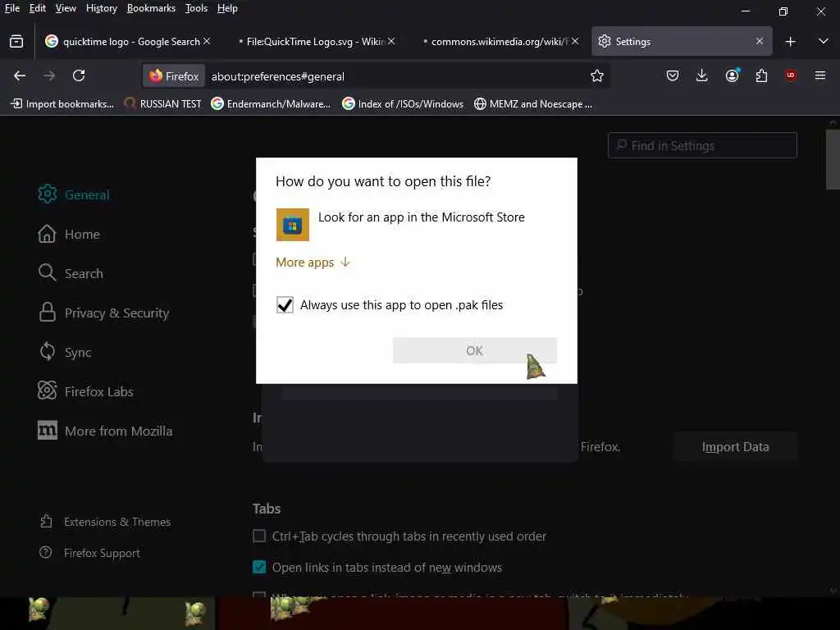Screen dimensions: 840x630
Task: Close the File:QuickTime Logo.svg tab
Action: [x=391, y=41]
